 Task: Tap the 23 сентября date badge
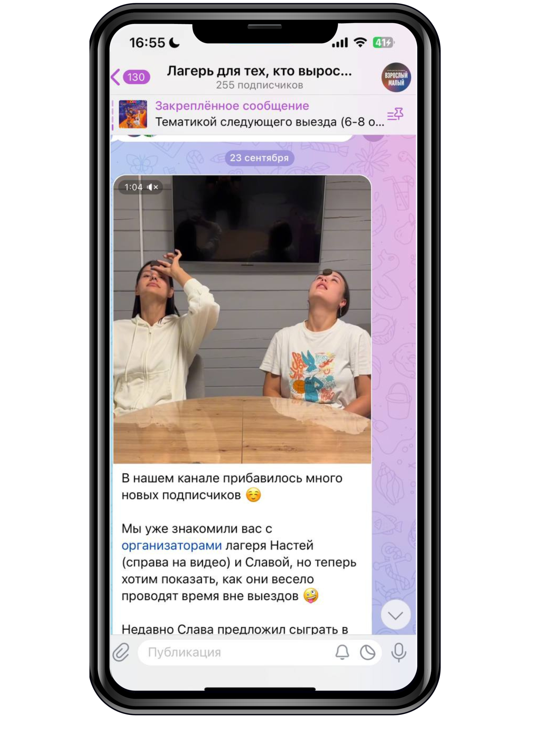point(259,158)
